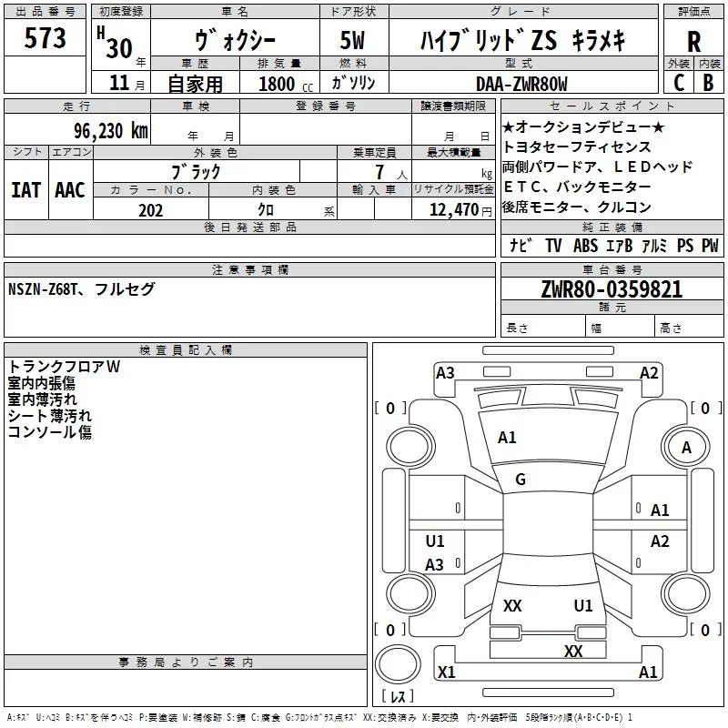
Task: Click the ナビ equipment label
Action: click(x=521, y=246)
